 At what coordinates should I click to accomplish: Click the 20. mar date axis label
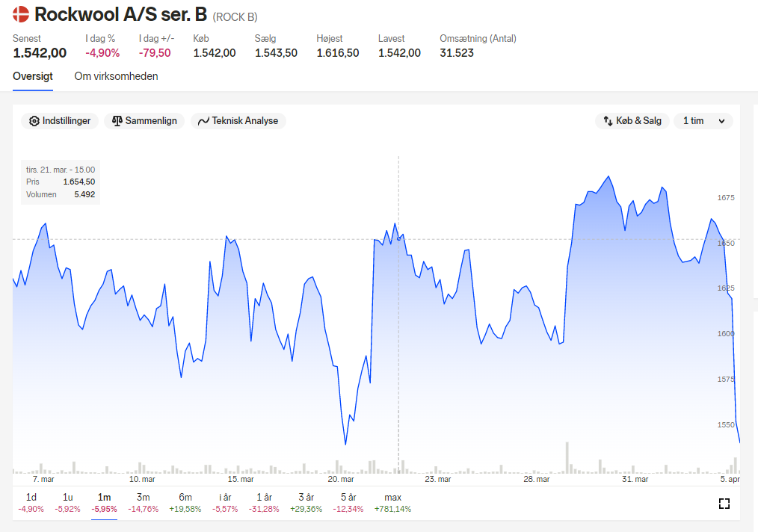pos(341,480)
